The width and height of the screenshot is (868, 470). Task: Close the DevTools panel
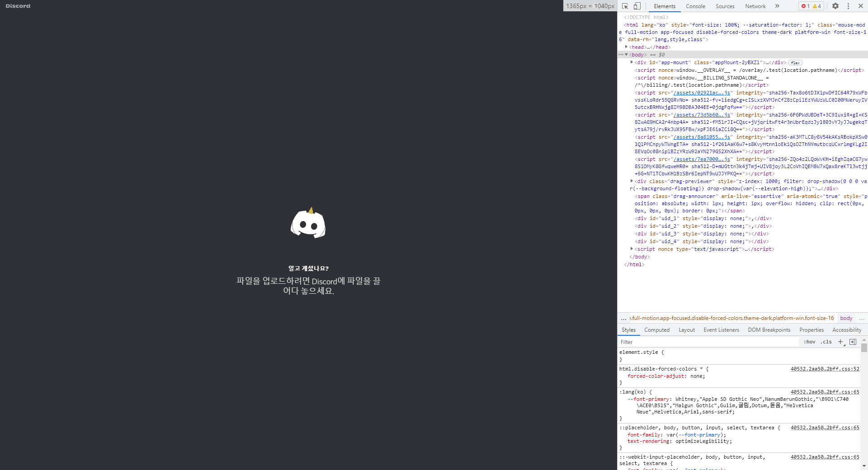(x=860, y=6)
